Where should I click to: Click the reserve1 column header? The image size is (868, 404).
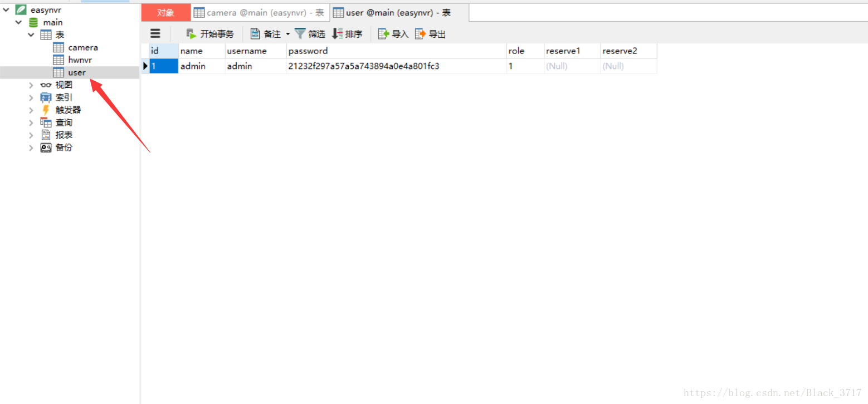coord(573,51)
